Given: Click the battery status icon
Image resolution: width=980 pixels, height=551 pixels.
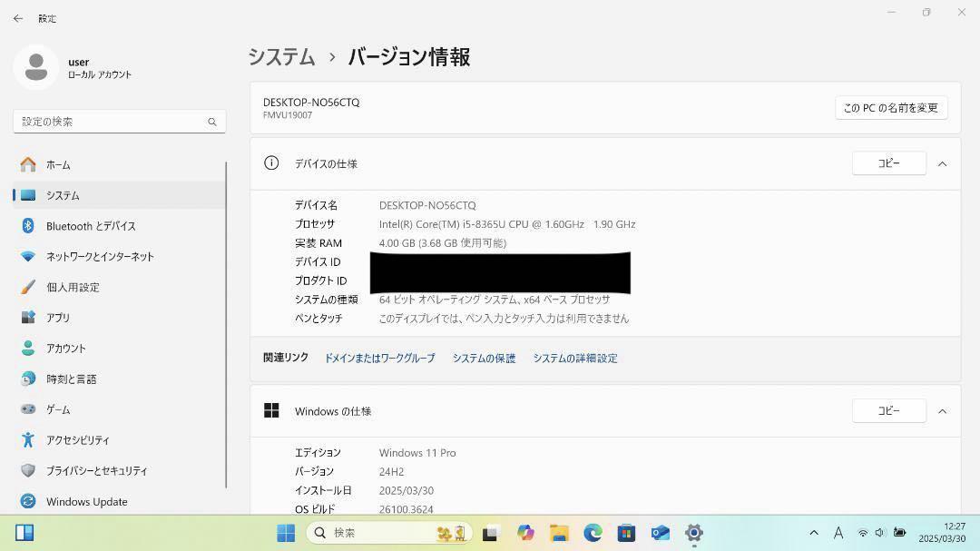Looking at the screenshot, I should 899,532.
